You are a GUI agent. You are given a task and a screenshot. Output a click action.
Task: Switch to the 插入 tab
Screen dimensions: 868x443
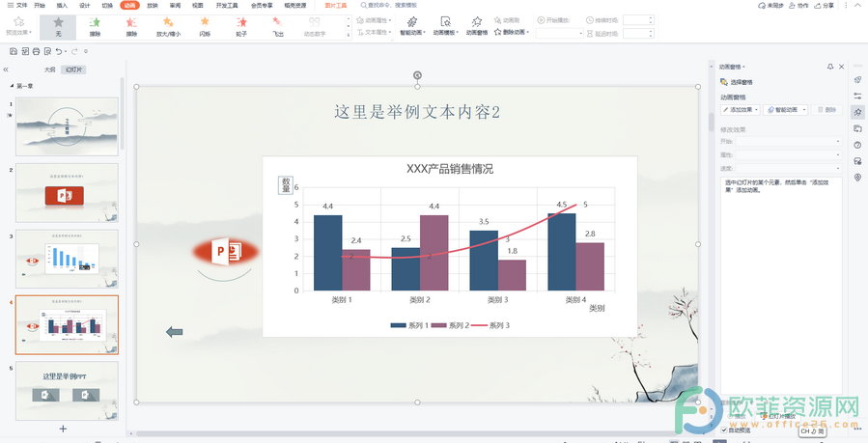click(x=62, y=5)
